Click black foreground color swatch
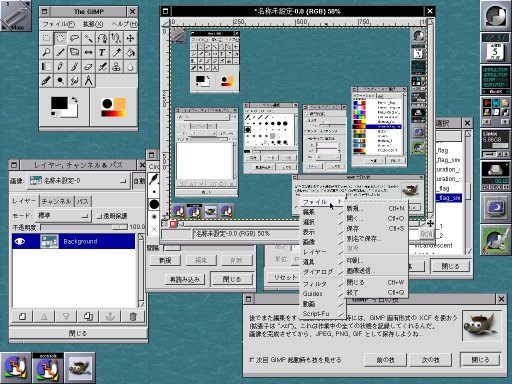Viewport: 512px width, 384px height. [59, 103]
